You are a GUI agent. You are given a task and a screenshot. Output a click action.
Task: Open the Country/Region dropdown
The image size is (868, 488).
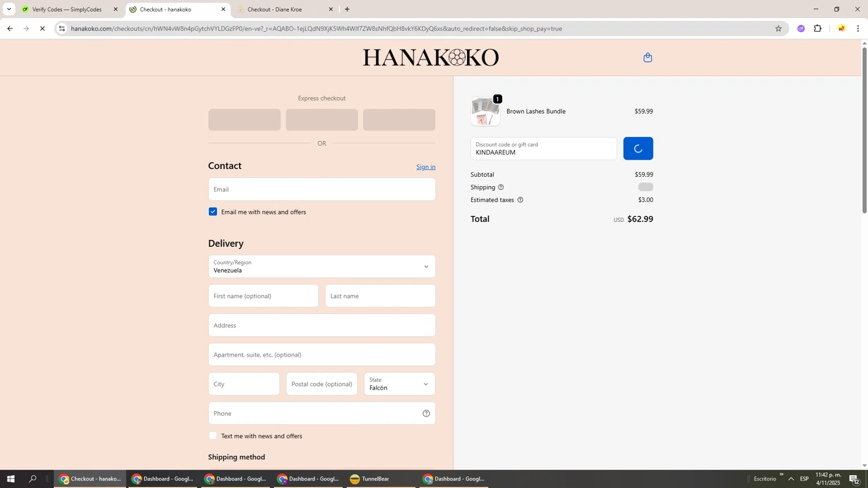[322, 267]
